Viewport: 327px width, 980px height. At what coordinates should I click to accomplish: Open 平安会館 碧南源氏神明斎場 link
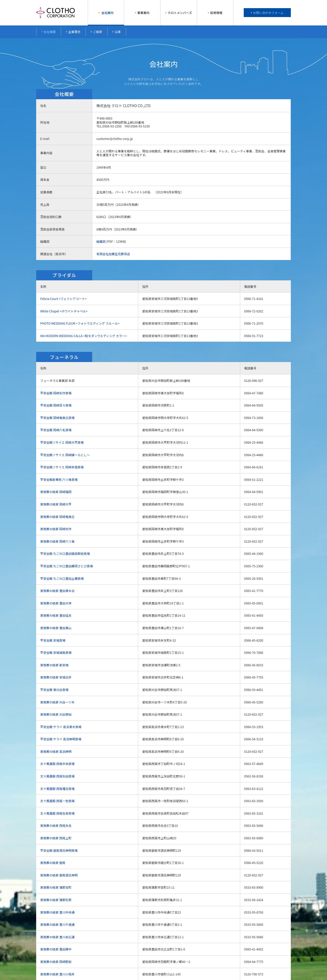(x=59, y=851)
